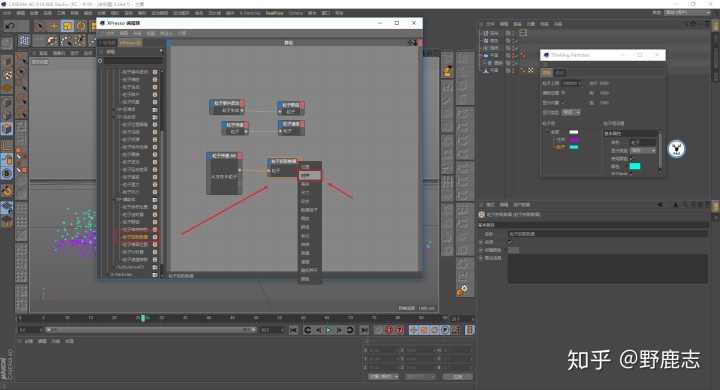Collapse the TP 辅助体 folder
Viewport: 720px width, 390px height.
[x=114, y=200]
